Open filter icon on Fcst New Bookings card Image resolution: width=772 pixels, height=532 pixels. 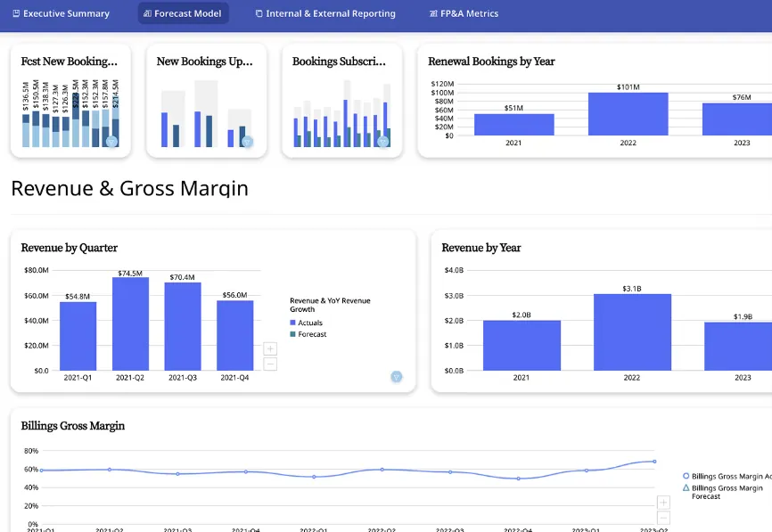click(111, 141)
